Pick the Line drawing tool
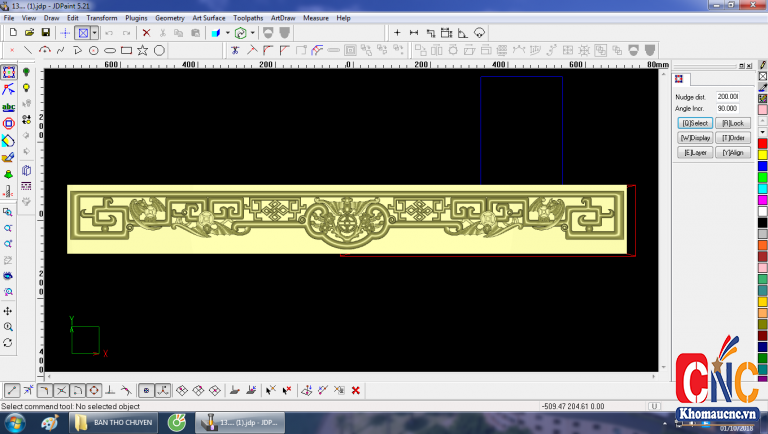768x434 pixels. (27, 50)
